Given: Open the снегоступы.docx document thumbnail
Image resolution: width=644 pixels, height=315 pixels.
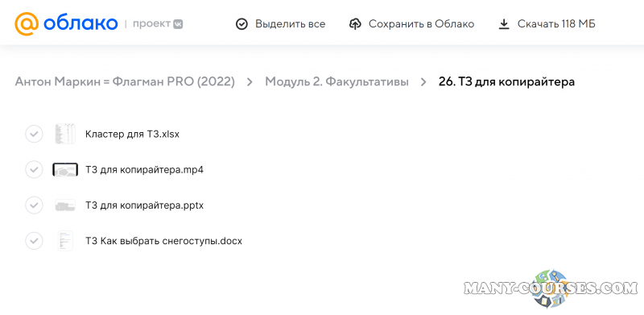Looking at the screenshot, I should (65, 241).
